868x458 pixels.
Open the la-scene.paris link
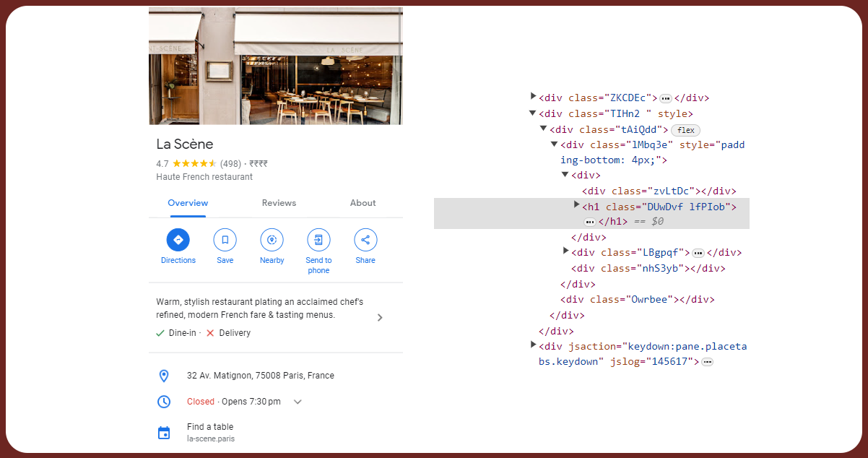pos(210,438)
